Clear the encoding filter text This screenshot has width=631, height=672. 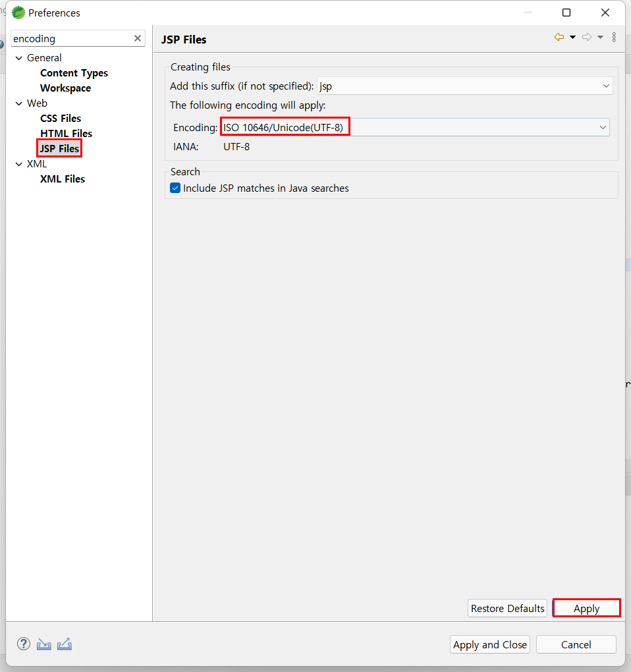(x=138, y=38)
